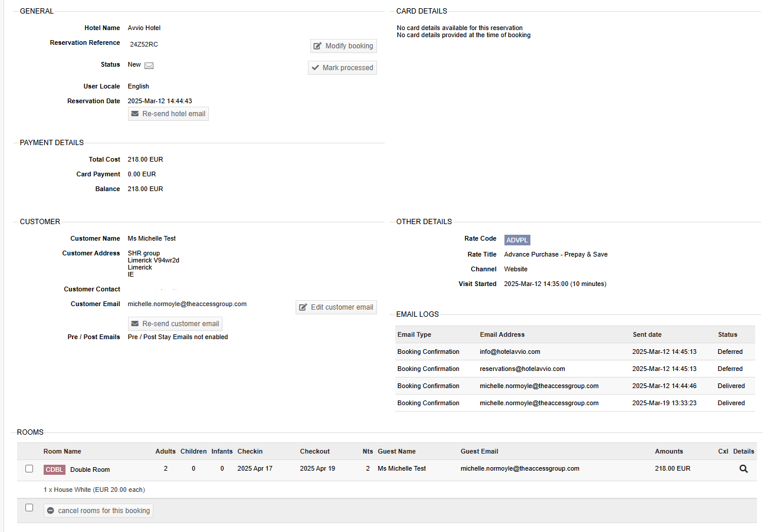Click the 218.00 EUR amount in Rooms table

[673, 468]
